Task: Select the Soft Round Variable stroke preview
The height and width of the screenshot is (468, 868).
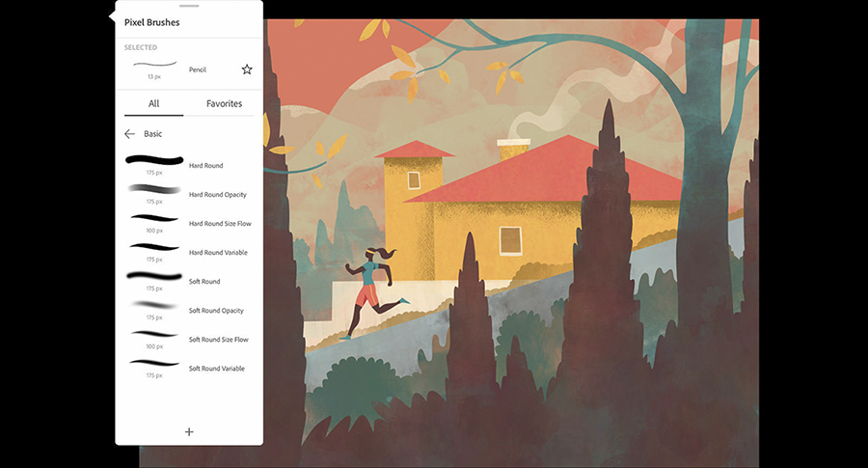Action: coord(154,363)
